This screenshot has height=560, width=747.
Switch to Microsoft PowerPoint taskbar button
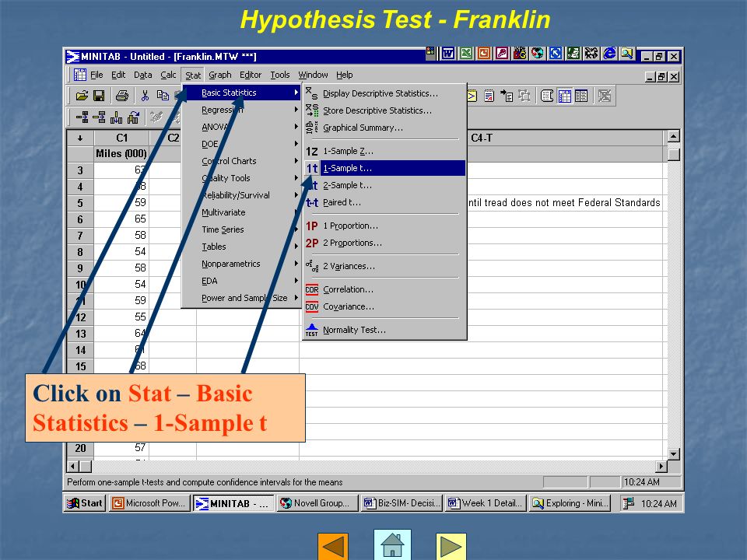[x=149, y=503]
